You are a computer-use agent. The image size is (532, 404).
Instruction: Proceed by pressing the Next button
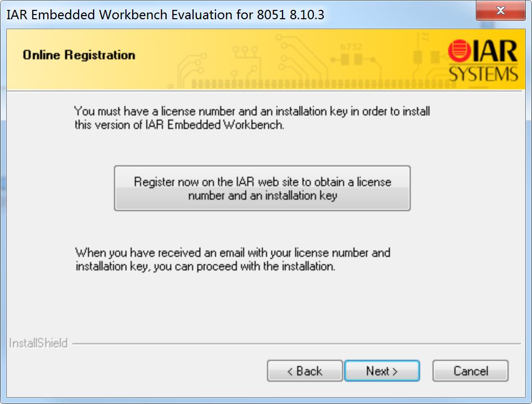[382, 371]
